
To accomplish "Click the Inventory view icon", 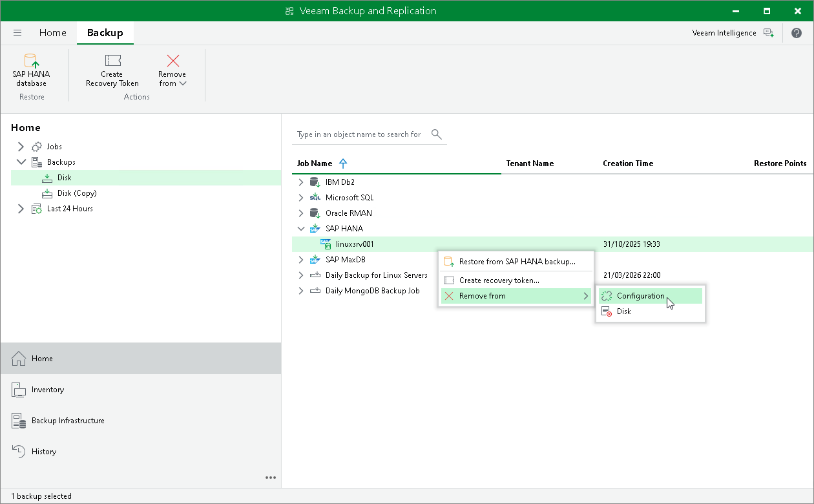I will [x=19, y=390].
